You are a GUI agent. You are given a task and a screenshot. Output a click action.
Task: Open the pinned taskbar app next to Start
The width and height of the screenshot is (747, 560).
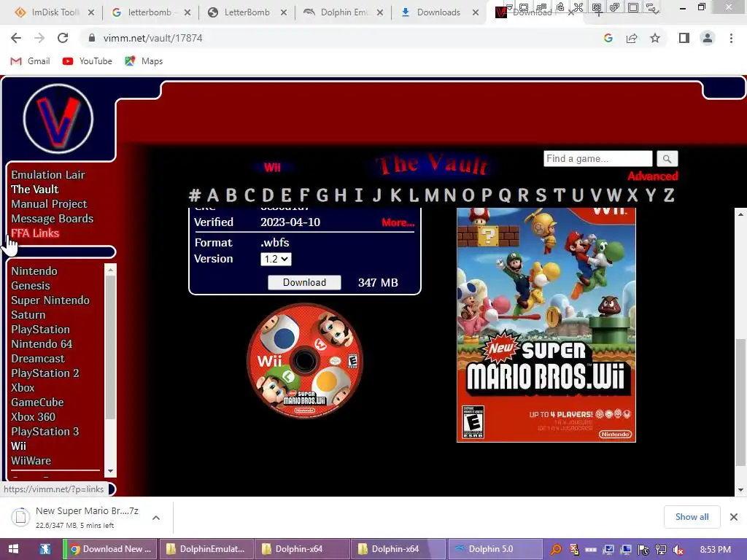click(x=45, y=549)
